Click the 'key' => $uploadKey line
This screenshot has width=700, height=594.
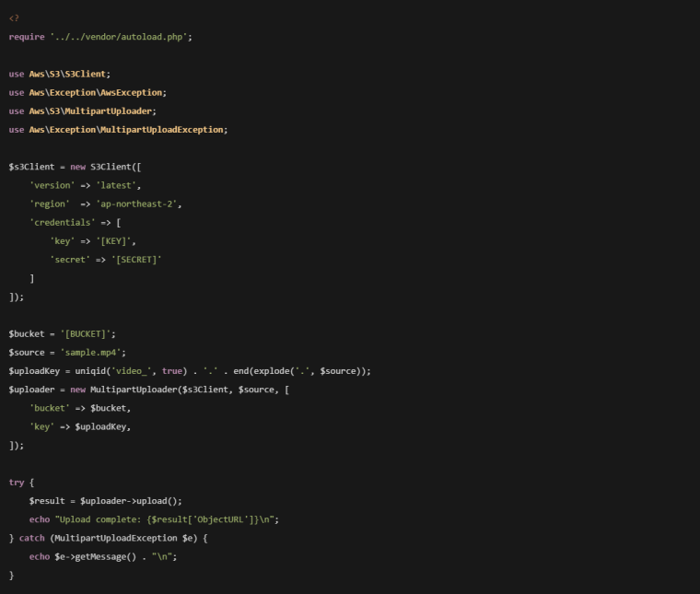click(80, 426)
